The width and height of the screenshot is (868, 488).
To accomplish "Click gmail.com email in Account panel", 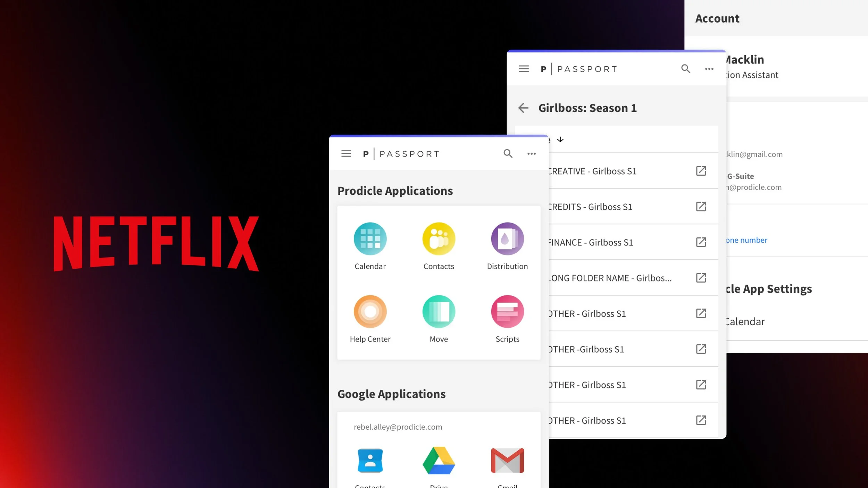I will click(755, 154).
